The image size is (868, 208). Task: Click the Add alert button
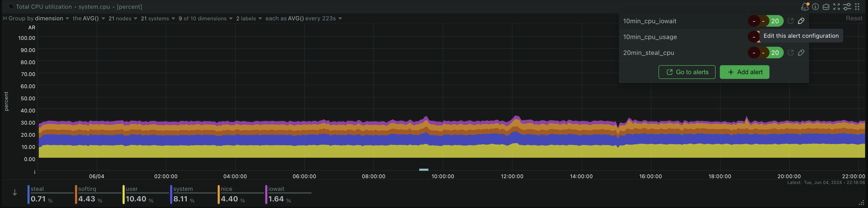[x=744, y=72]
